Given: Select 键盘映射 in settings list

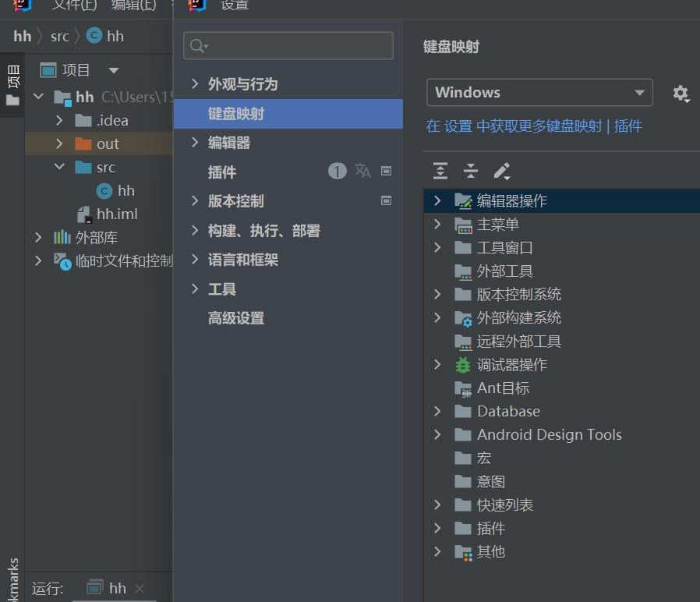Looking at the screenshot, I should 288,114.
